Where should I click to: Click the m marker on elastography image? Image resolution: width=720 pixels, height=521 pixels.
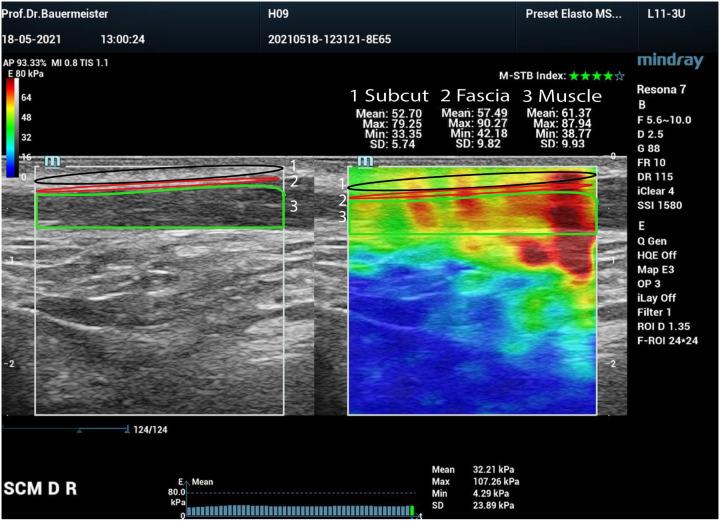click(364, 160)
